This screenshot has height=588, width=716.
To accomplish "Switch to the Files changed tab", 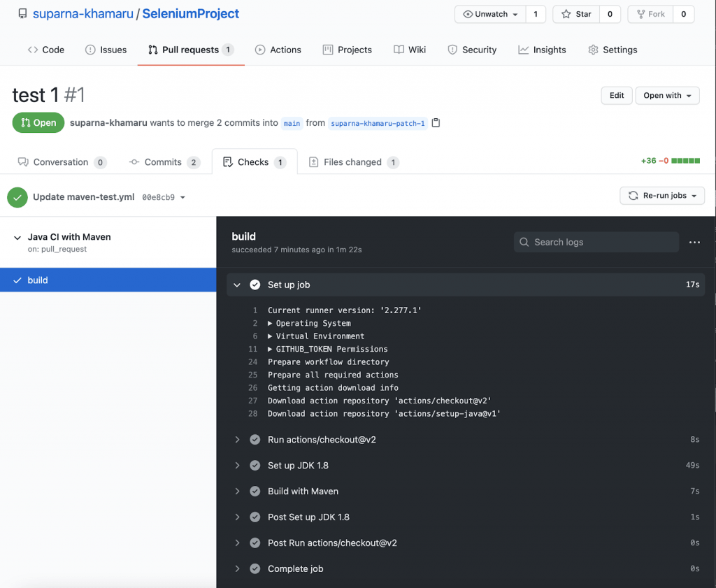I will click(352, 162).
